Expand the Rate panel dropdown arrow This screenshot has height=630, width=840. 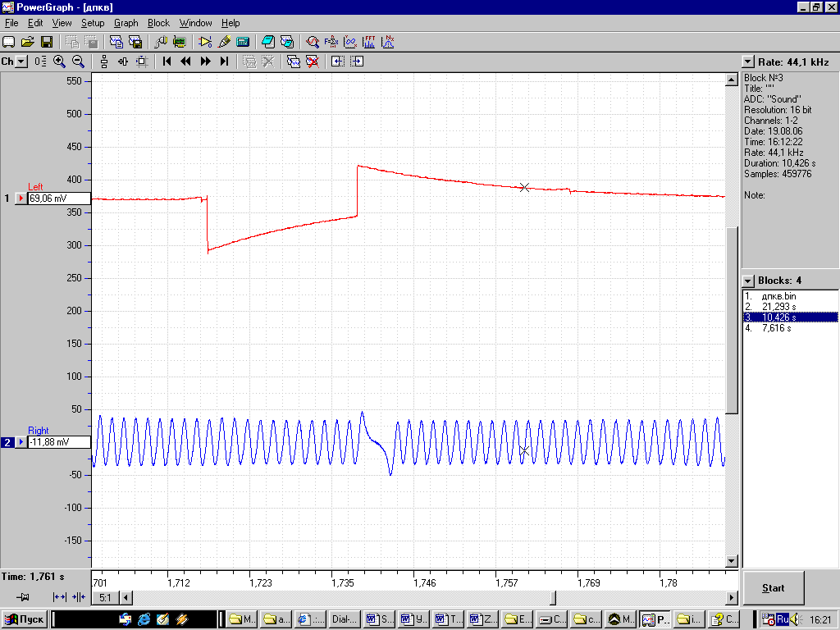(x=748, y=62)
